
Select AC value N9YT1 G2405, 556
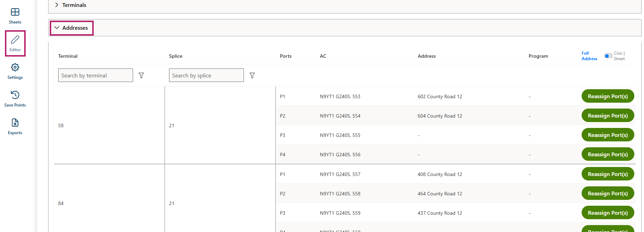pos(340,155)
